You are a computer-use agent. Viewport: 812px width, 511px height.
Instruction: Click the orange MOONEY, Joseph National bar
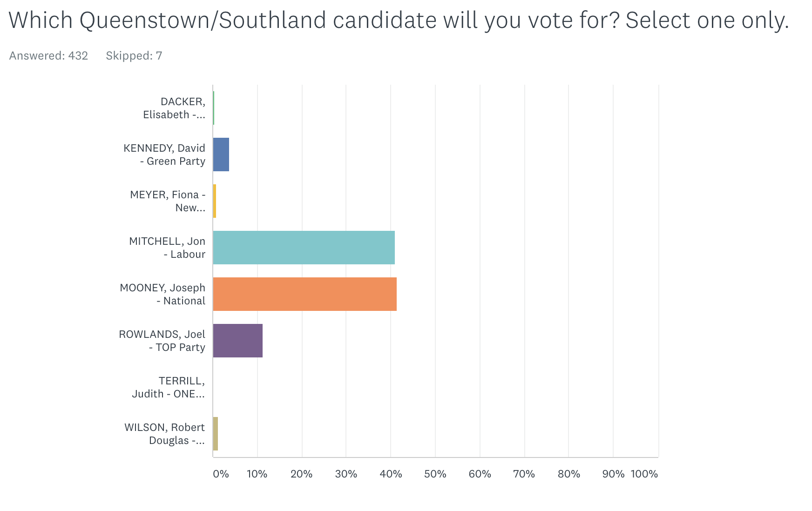(x=304, y=294)
